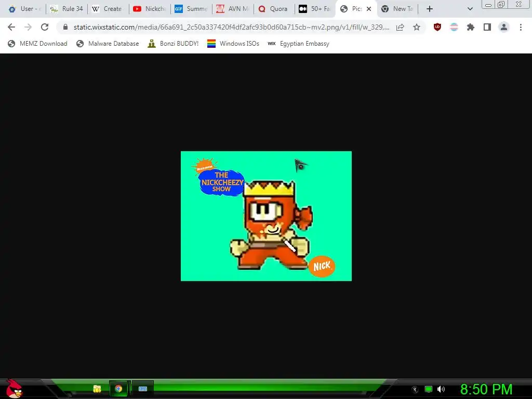Click the address bar URL
The height and width of the screenshot is (399, 532).
pyautogui.click(x=231, y=27)
